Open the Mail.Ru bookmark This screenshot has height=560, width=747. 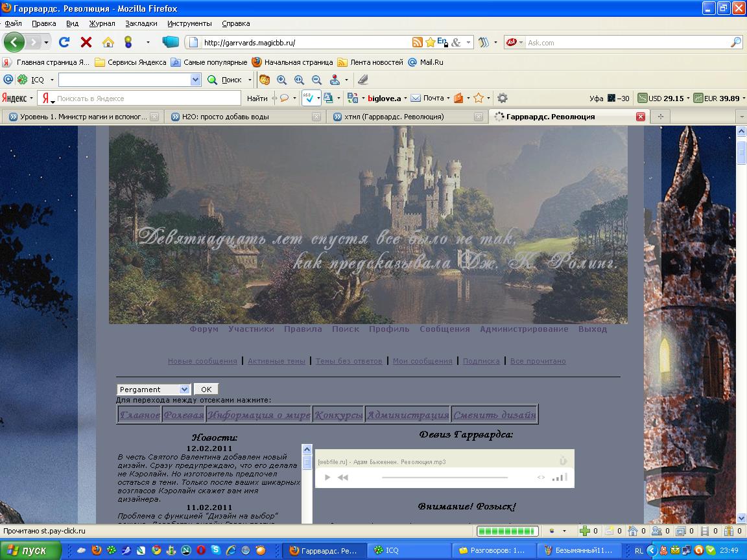pyautogui.click(x=426, y=62)
